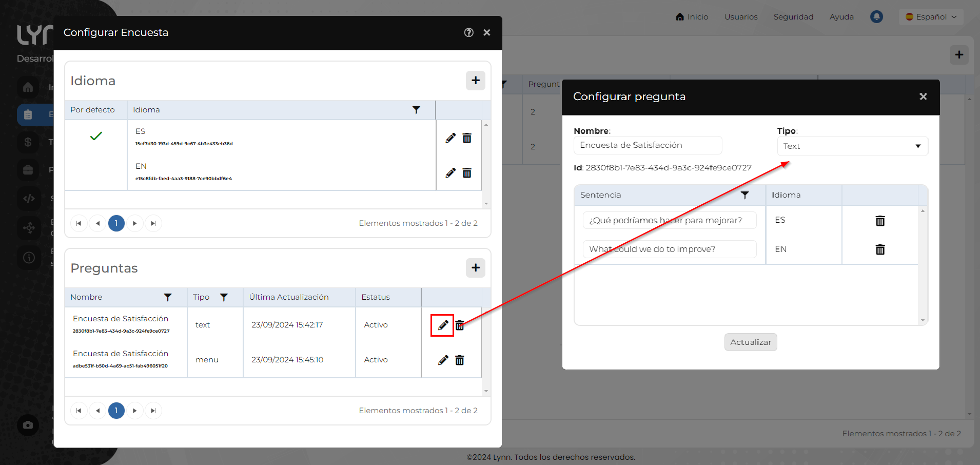The image size is (980, 465).
Task: Delete the text type question
Action: (x=460, y=325)
